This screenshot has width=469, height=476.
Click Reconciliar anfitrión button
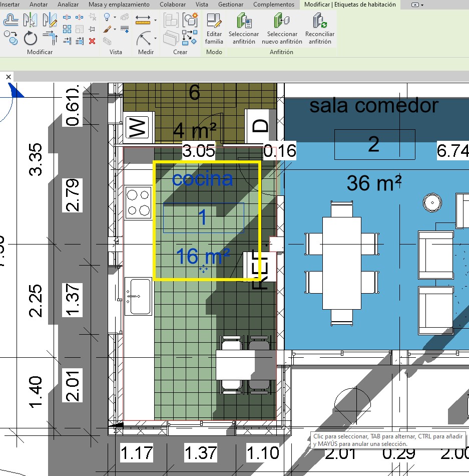(319, 29)
